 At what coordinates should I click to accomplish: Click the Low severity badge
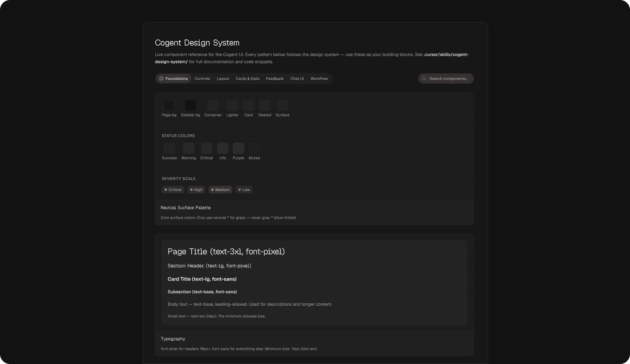point(244,190)
